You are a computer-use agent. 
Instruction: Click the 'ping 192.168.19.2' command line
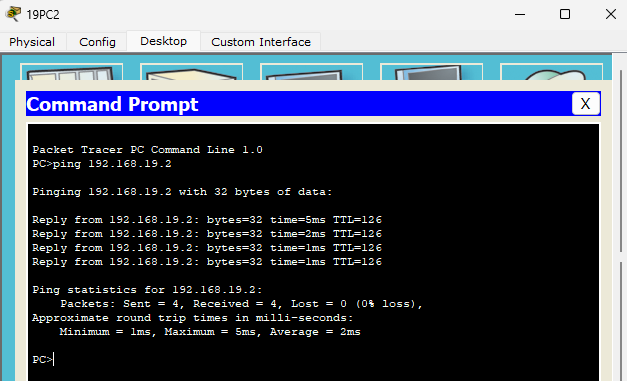point(102,164)
